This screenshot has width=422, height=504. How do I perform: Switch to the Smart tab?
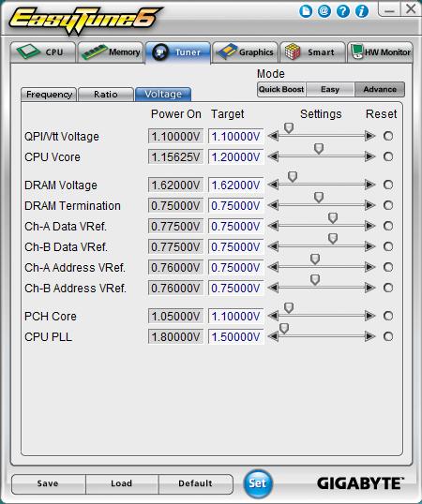pyautogui.click(x=312, y=52)
